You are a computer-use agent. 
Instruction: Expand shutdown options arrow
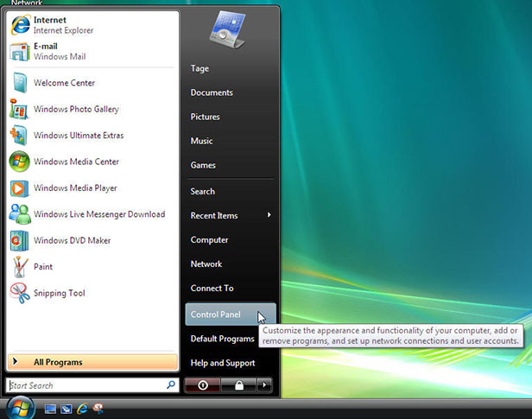click(x=264, y=385)
